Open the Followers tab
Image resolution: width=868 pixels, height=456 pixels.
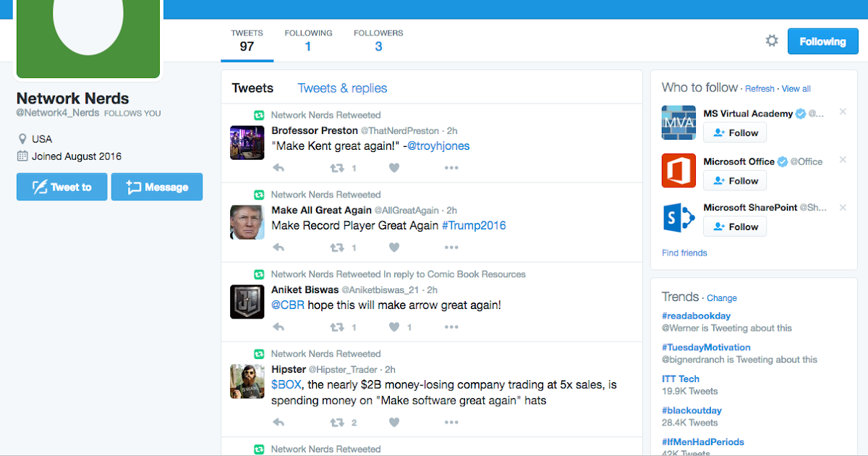point(378,40)
